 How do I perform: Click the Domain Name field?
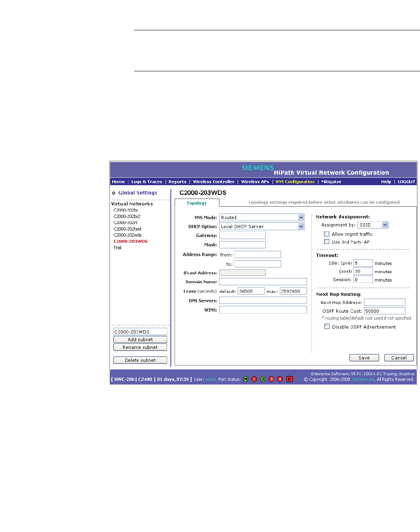coord(263,282)
